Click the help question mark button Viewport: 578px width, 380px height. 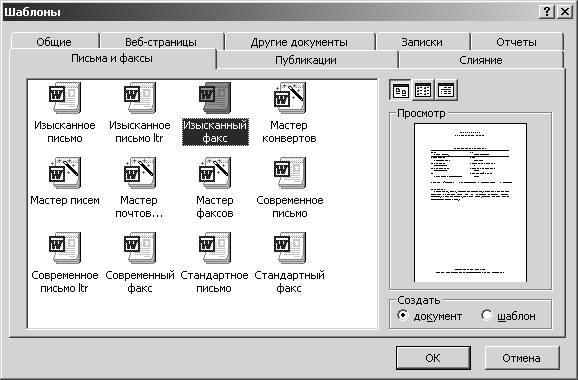547,12
